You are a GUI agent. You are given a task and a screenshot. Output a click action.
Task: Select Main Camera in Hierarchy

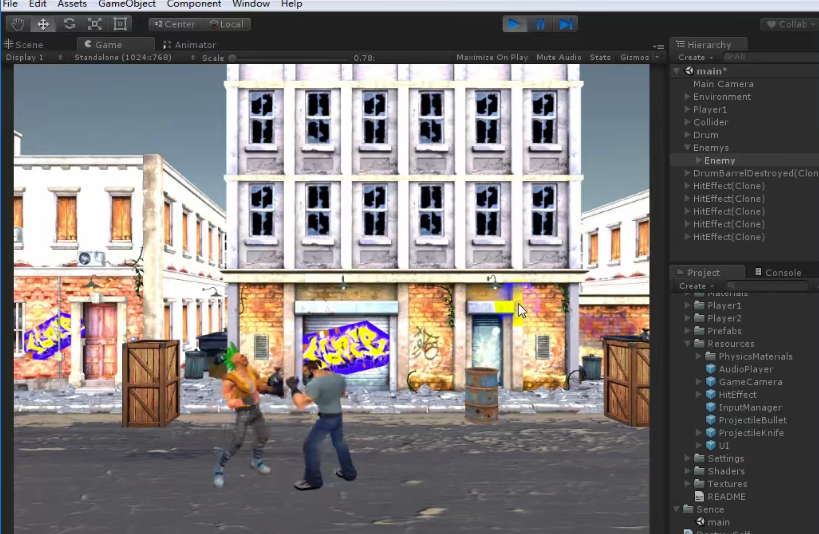pyautogui.click(x=723, y=84)
